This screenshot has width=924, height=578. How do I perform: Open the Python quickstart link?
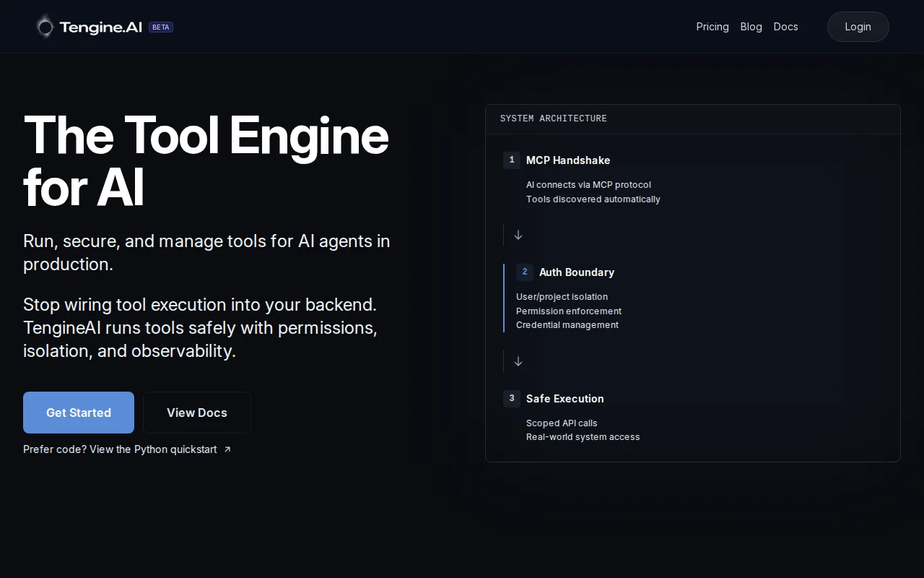pyautogui.click(x=127, y=449)
